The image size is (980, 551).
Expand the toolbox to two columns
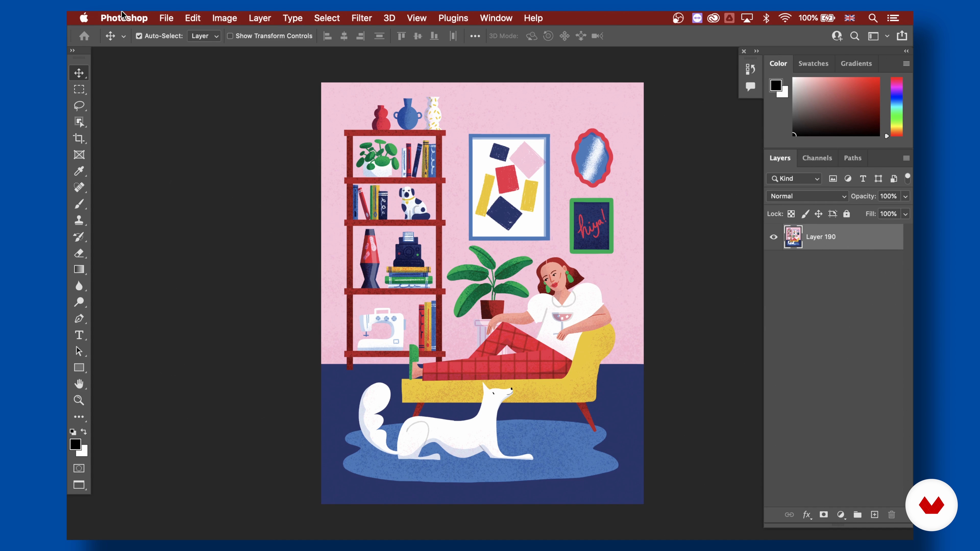(x=72, y=50)
